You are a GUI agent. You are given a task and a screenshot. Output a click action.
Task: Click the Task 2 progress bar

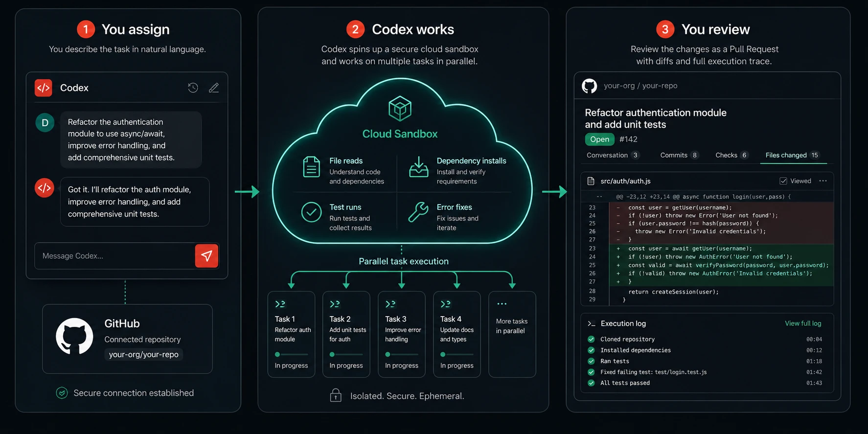tap(346, 354)
